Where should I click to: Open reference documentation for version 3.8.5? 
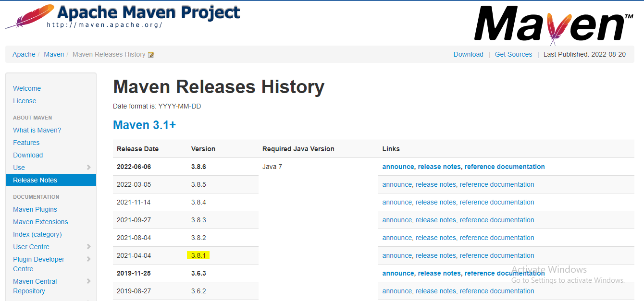[x=497, y=184]
